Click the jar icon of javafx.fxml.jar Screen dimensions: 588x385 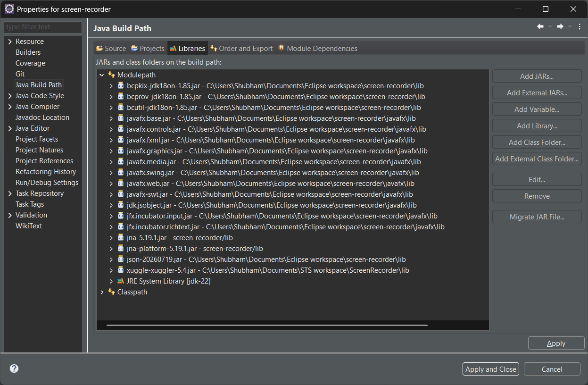(x=121, y=140)
